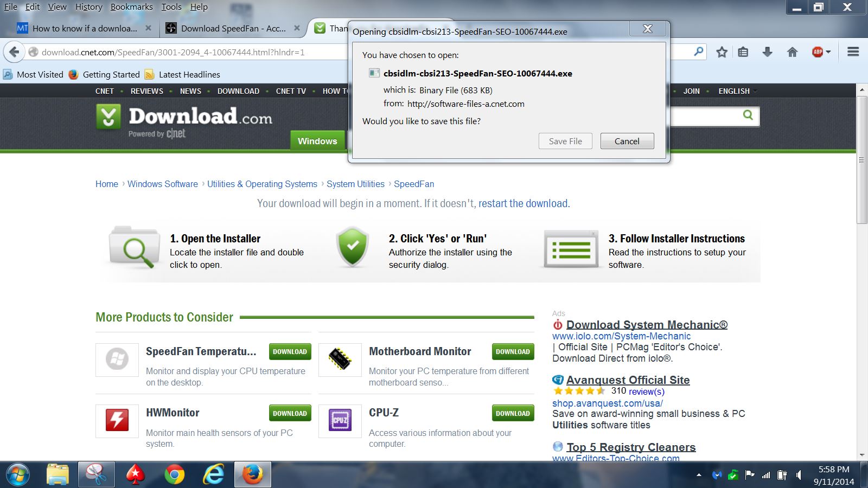Open the Downloads arrow icon
Image resolution: width=868 pixels, height=488 pixels.
tap(767, 52)
